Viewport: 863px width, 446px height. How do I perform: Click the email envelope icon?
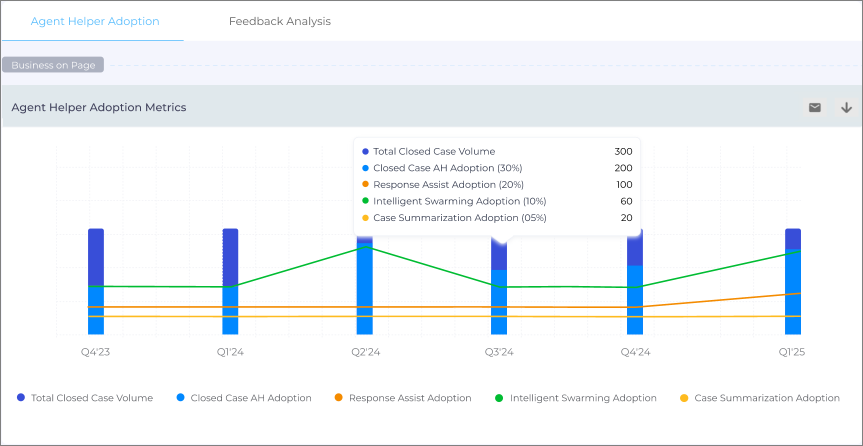click(814, 107)
